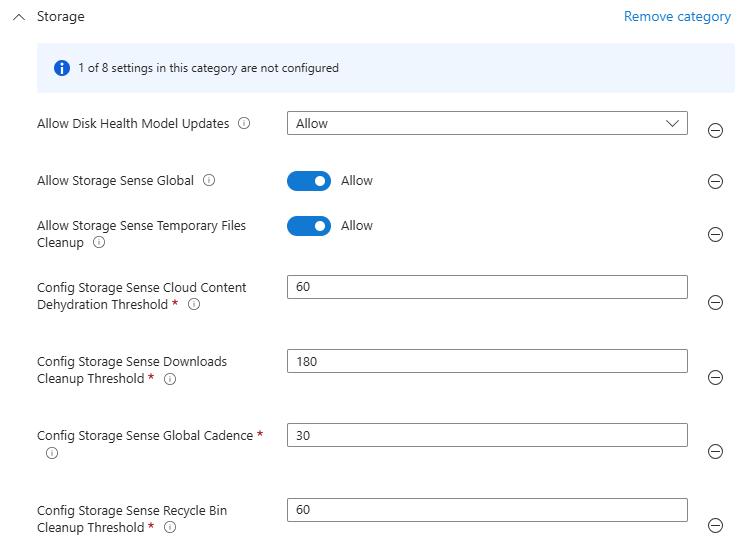This screenshot has height=558, width=747.
Task: Open the Allow Disk Health Model Updates dropdown
Action: (487, 123)
